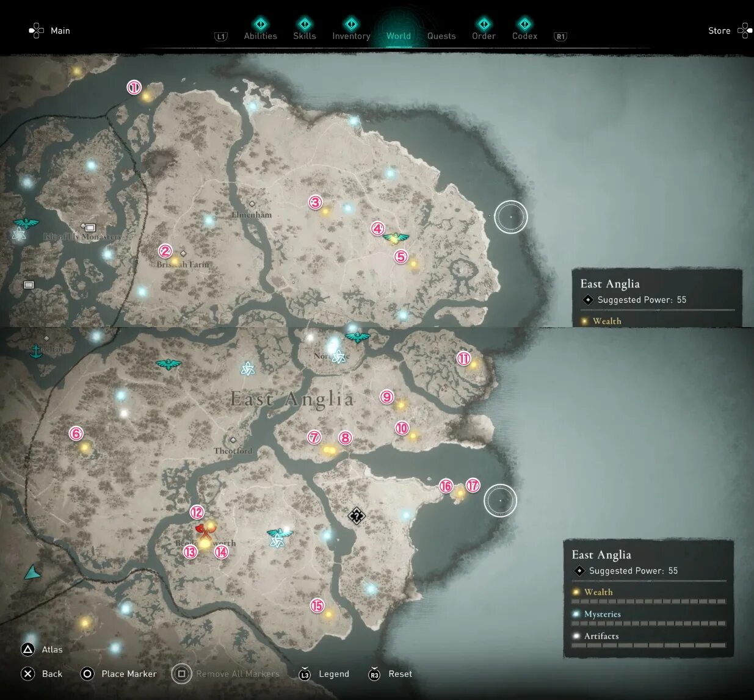Click the Mysteries progress bar
Screen dimensions: 754x700
point(648,624)
